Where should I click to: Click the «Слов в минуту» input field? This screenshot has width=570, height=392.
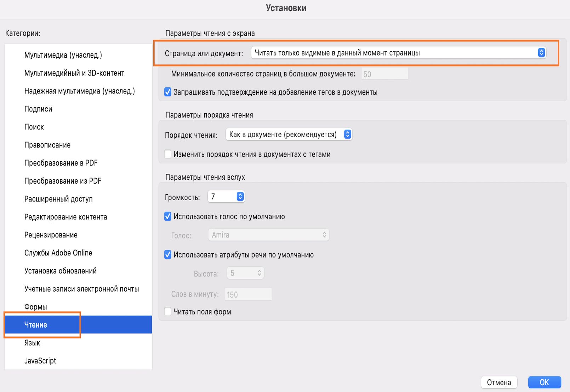click(249, 294)
